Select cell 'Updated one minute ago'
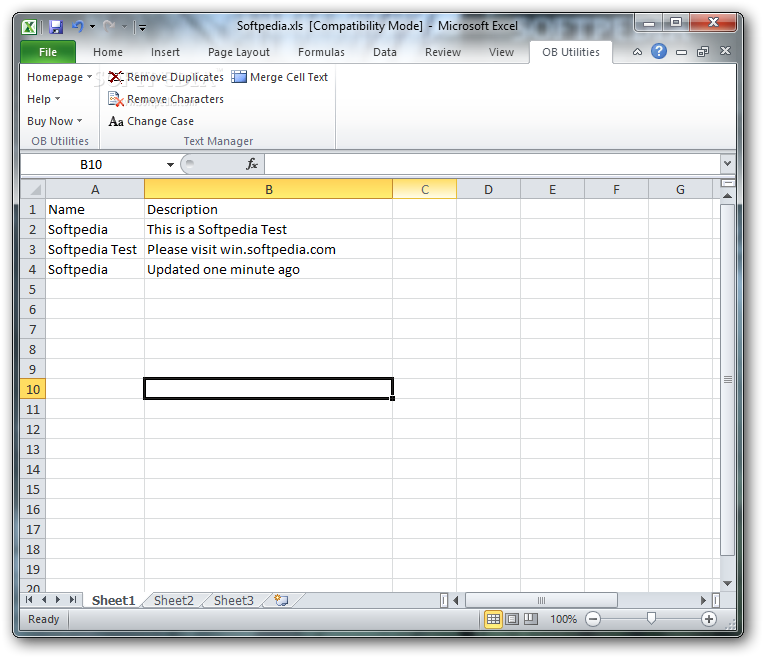Screen dimensions: 764x658 coord(268,270)
